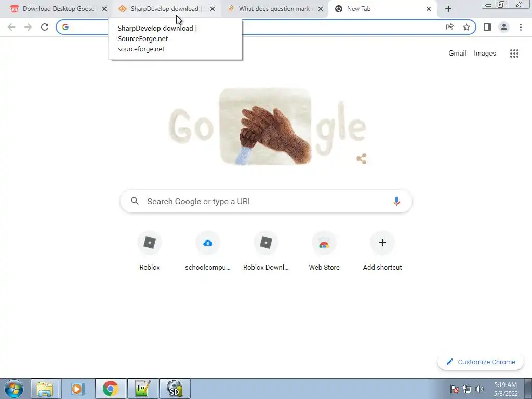The image size is (532, 399).
Task: Open the Notepad++ taskbar icon
Action: point(142,389)
